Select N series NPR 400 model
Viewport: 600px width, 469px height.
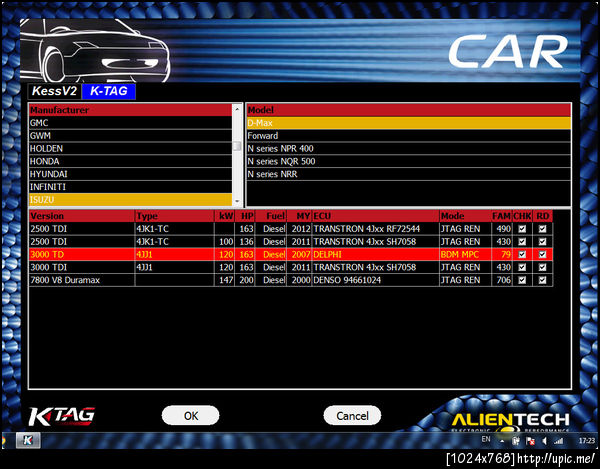coord(409,148)
